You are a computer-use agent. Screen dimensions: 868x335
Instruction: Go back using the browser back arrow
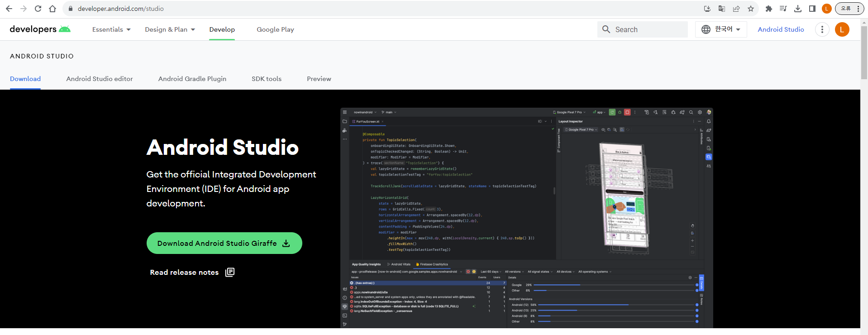pos(9,9)
